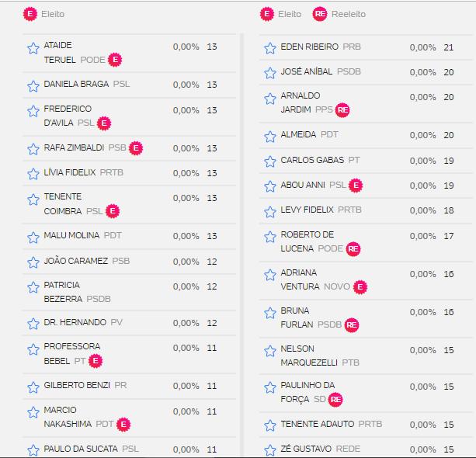Favorite candidate Ataide Teruel with star
The height and width of the screenshot is (458, 476).
(33, 49)
